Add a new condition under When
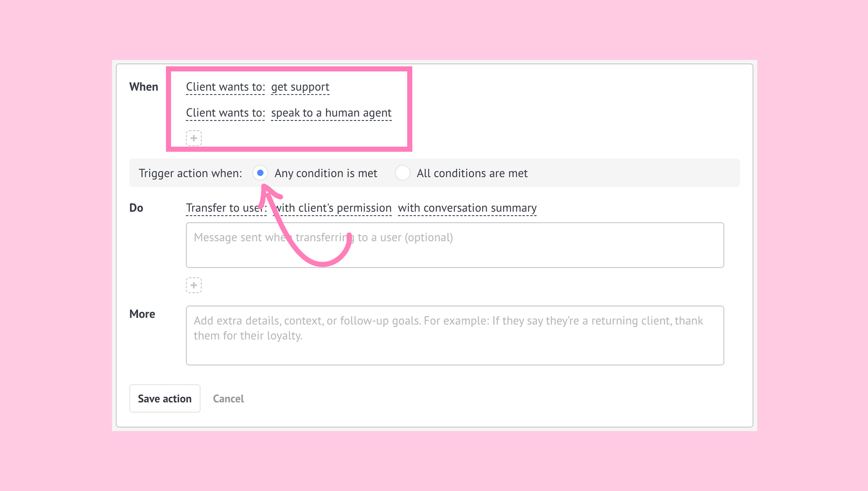This screenshot has height=491, width=868. point(194,138)
